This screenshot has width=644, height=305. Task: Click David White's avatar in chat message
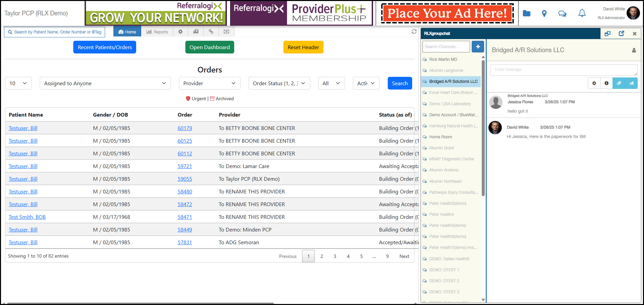tap(495, 128)
